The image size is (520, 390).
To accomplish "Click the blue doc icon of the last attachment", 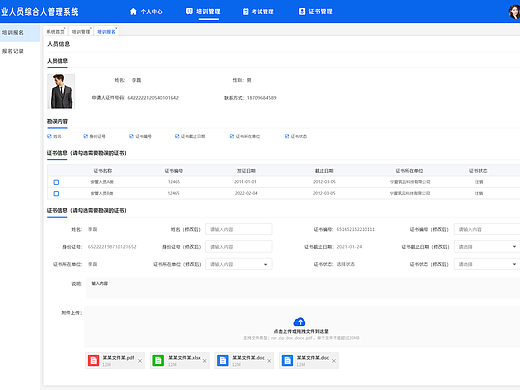I will tap(287, 360).
